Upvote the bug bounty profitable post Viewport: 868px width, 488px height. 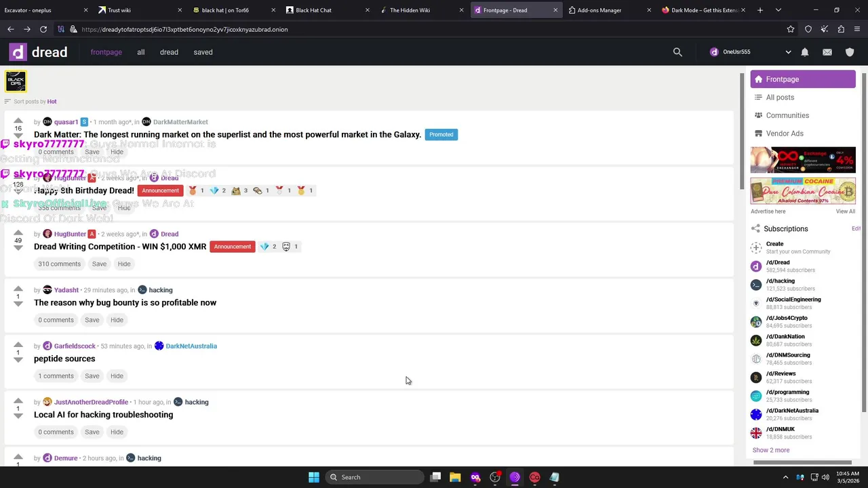click(x=18, y=289)
